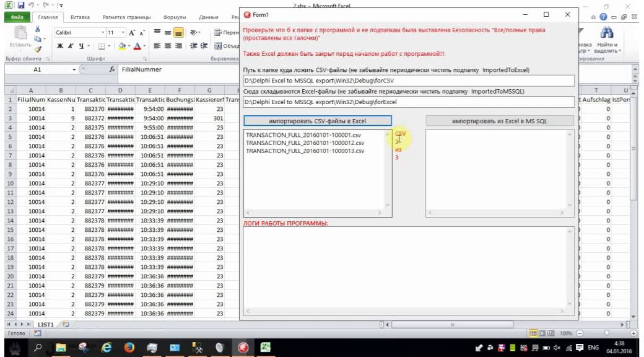Open fill color palette arrow
Image resolution: width=644 pixels, height=357 pixels.
[x=129, y=46]
